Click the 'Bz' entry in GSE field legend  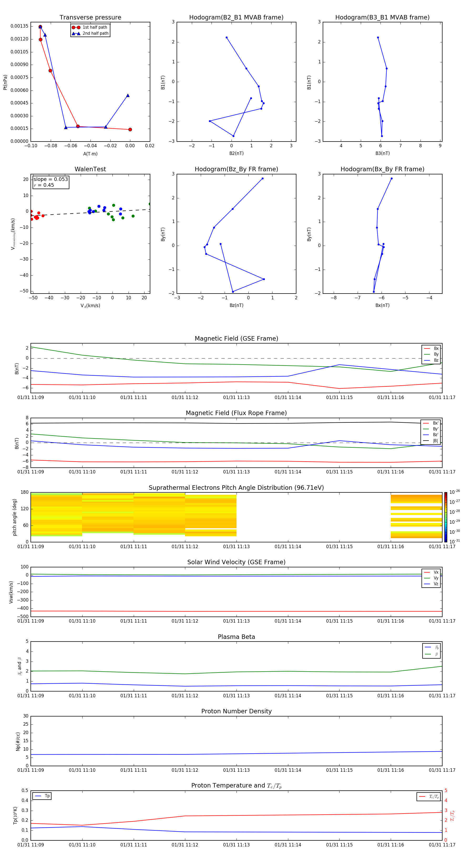pyautogui.click(x=431, y=360)
